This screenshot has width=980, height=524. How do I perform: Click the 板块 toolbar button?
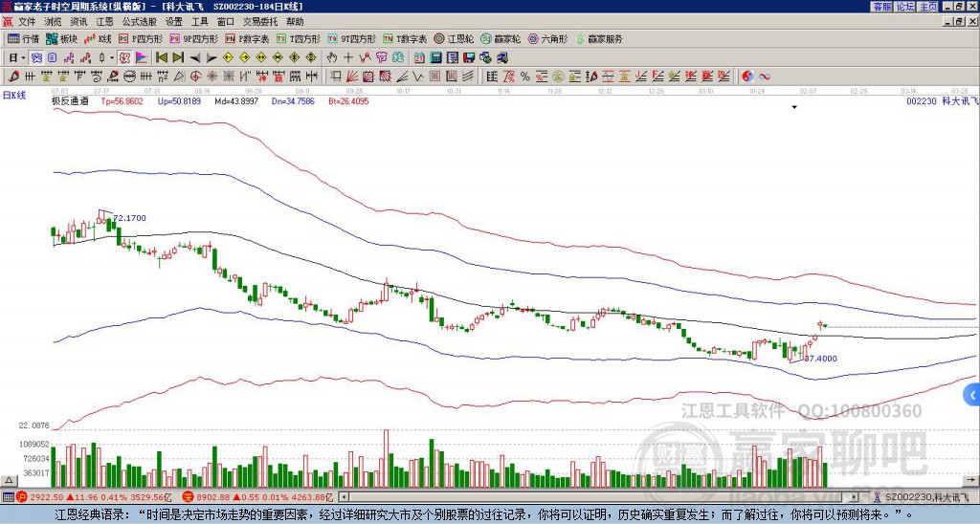click(x=62, y=39)
